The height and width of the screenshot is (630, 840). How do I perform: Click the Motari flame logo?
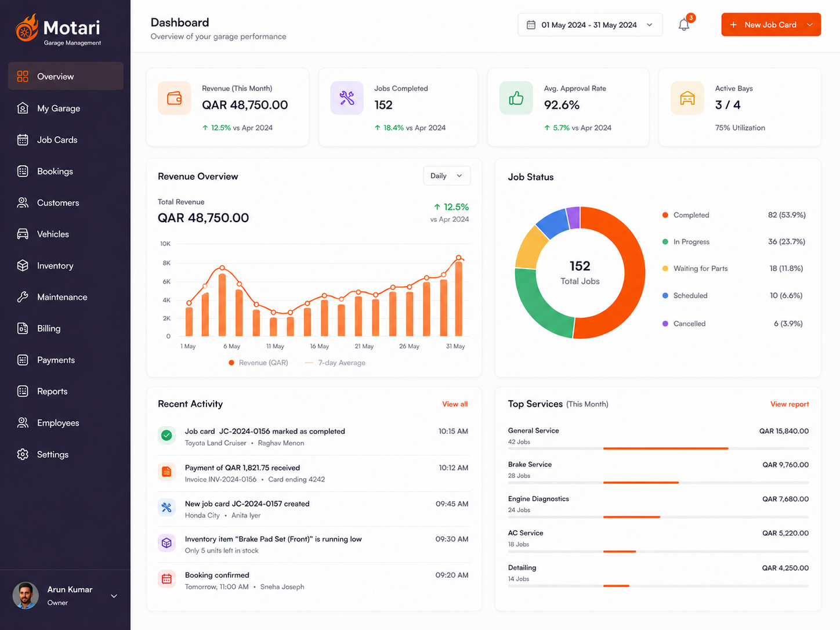pyautogui.click(x=27, y=28)
